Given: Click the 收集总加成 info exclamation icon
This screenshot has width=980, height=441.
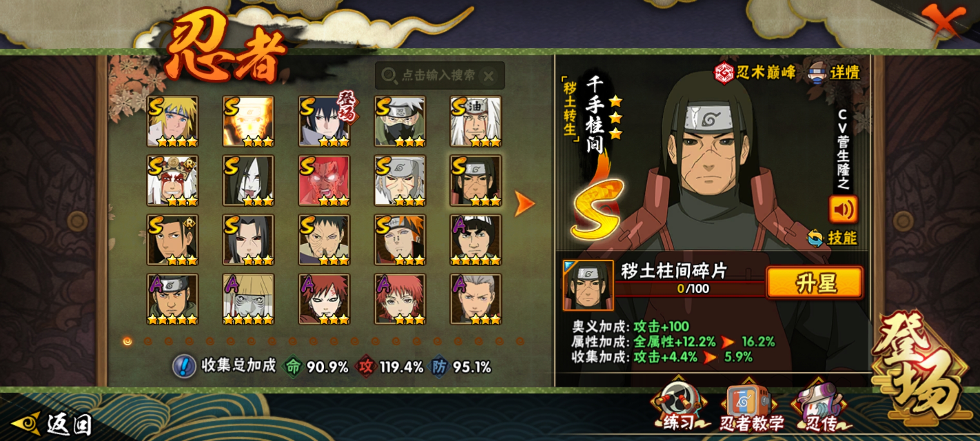Looking at the screenshot, I should [184, 366].
